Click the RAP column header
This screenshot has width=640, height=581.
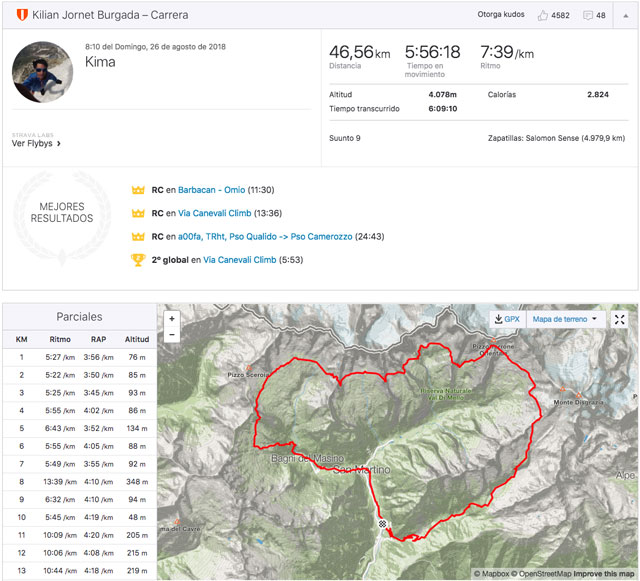coord(97,339)
